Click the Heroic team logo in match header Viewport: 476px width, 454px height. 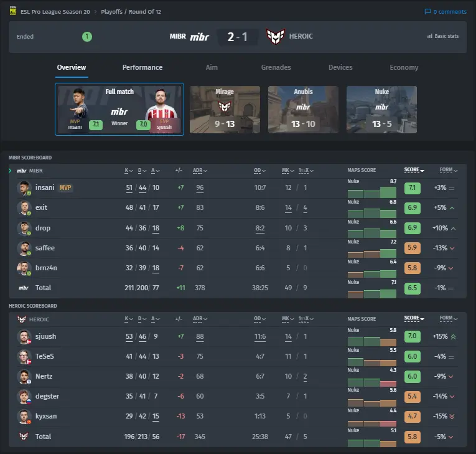(276, 36)
